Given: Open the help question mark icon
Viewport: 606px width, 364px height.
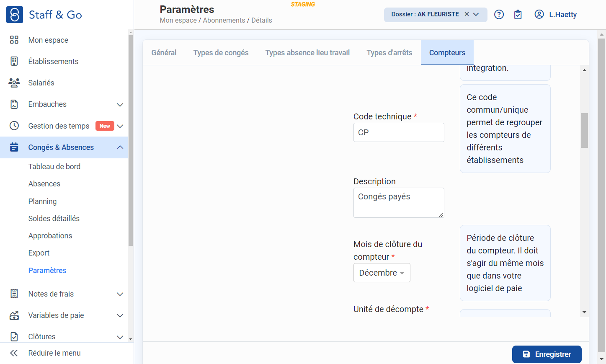Looking at the screenshot, I should (499, 15).
